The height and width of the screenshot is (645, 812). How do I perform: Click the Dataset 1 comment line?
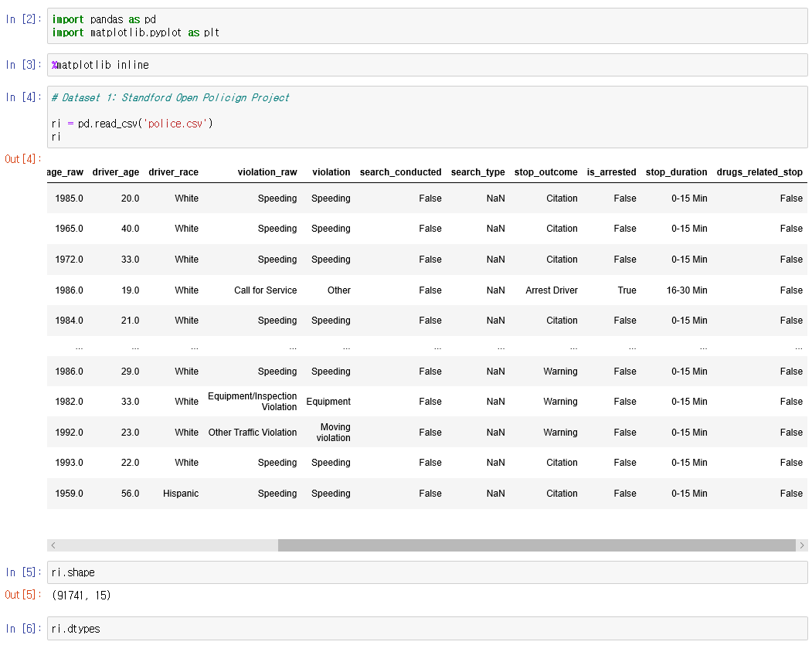tap(171, 97)
